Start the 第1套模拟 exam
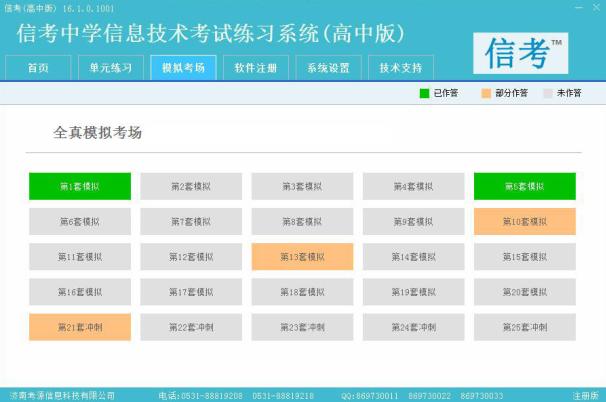 (80, 186)
